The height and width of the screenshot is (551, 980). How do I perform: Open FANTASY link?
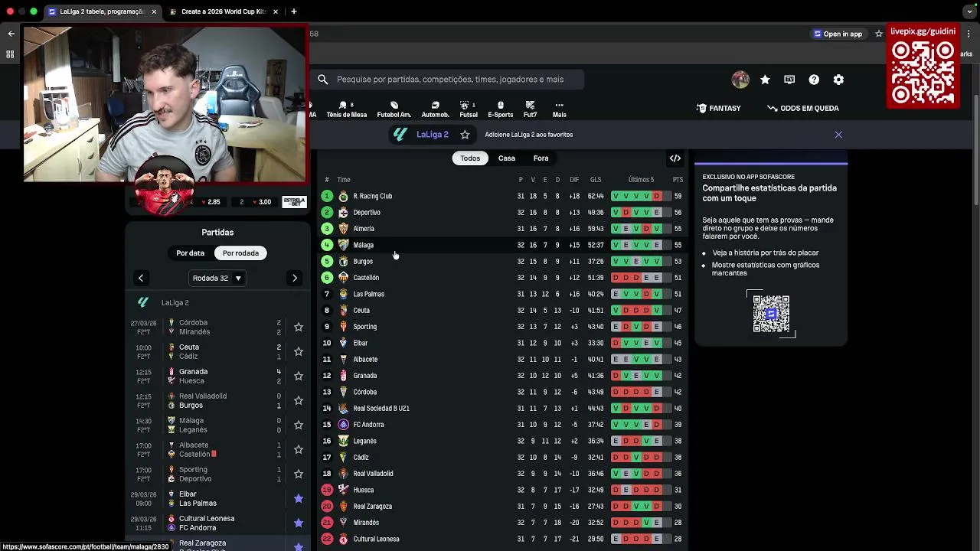click(718, 109)
